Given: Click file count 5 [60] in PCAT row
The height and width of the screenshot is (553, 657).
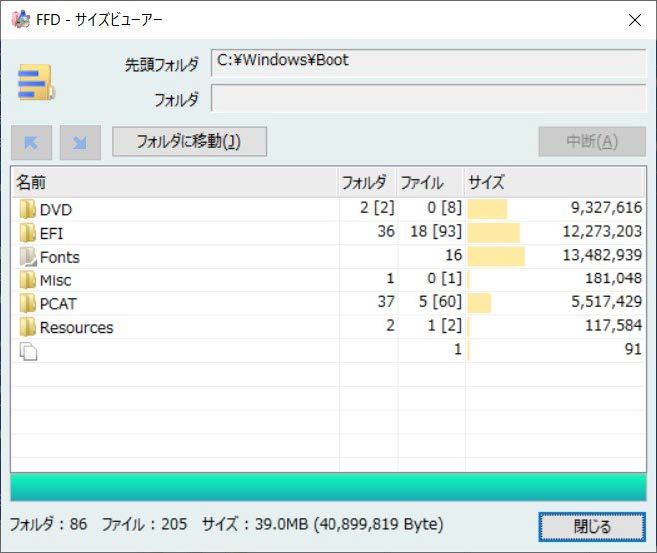Looking at the screenshot, I should point(440,302).
